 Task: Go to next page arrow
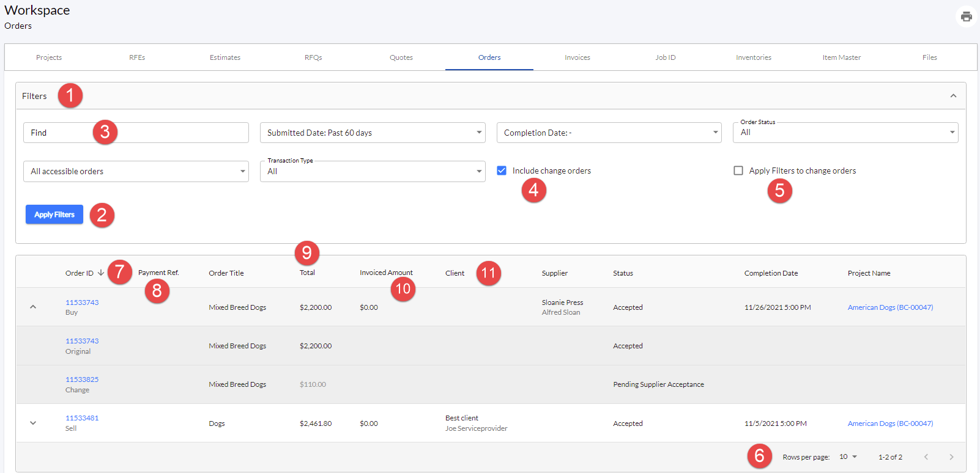(x=951, y=457)
